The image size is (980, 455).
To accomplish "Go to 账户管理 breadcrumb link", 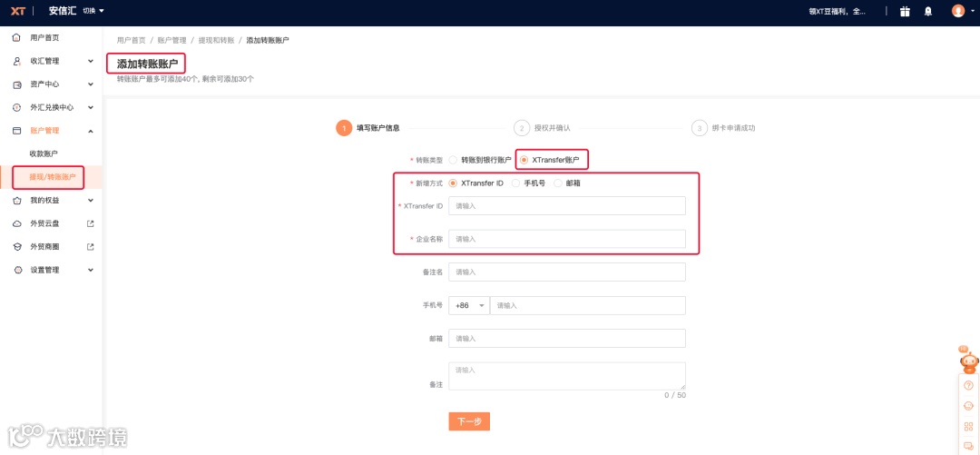I will click(x=171, y=40).
